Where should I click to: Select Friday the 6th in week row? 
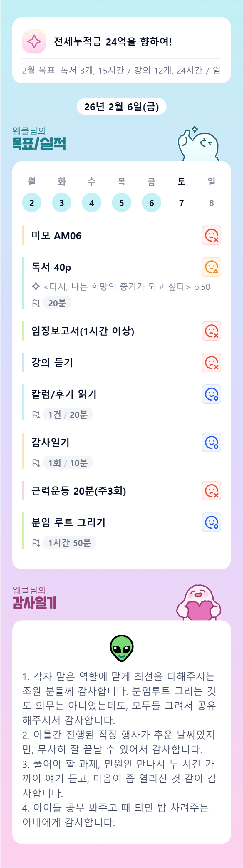[x=152, y=203]
